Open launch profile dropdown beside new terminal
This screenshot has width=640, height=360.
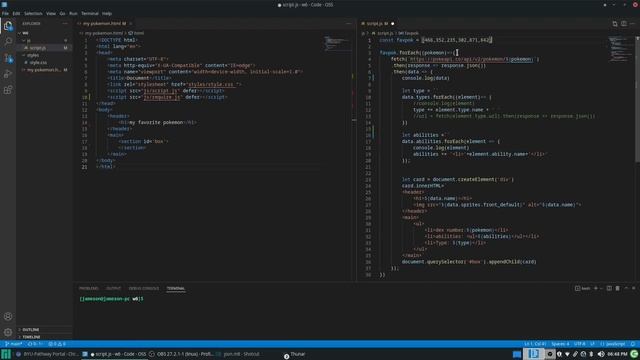[601, 288]
